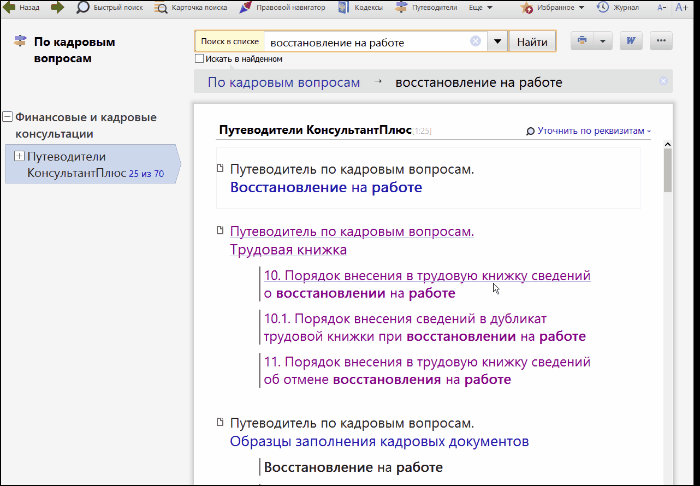Open Правовой навигатор
700x486 pixels.
[283, 8]
